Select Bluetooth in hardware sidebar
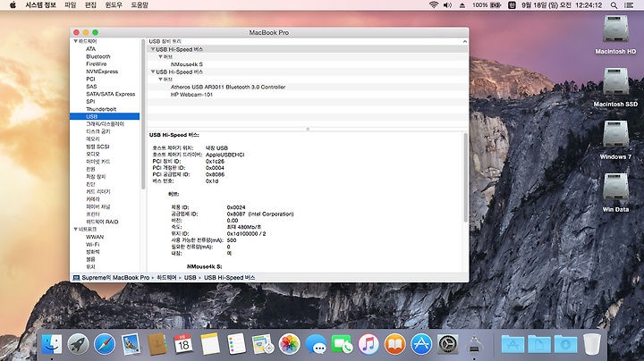 [x=98, y=56]
